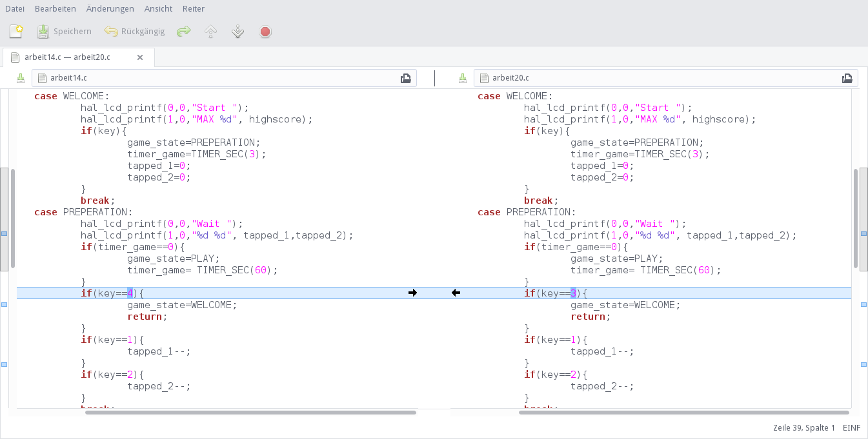The height and width of the screenshot is (439, 868).
Task: Click 'if(key==2){' in right pane
Action: coord(556,375)
